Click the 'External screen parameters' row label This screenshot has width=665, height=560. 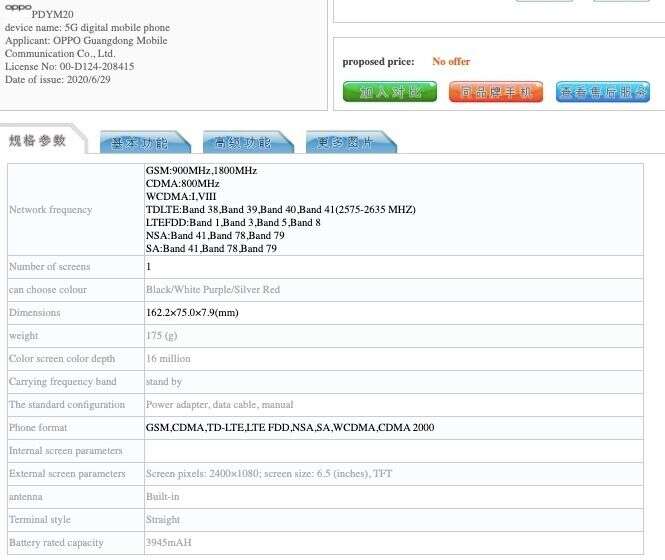(x=67, y=474)
